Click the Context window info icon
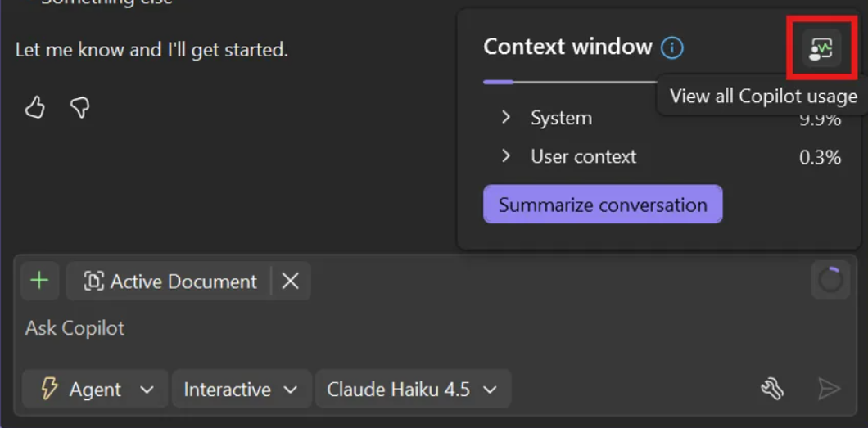868x428 pixels. [x=672, y=48]
